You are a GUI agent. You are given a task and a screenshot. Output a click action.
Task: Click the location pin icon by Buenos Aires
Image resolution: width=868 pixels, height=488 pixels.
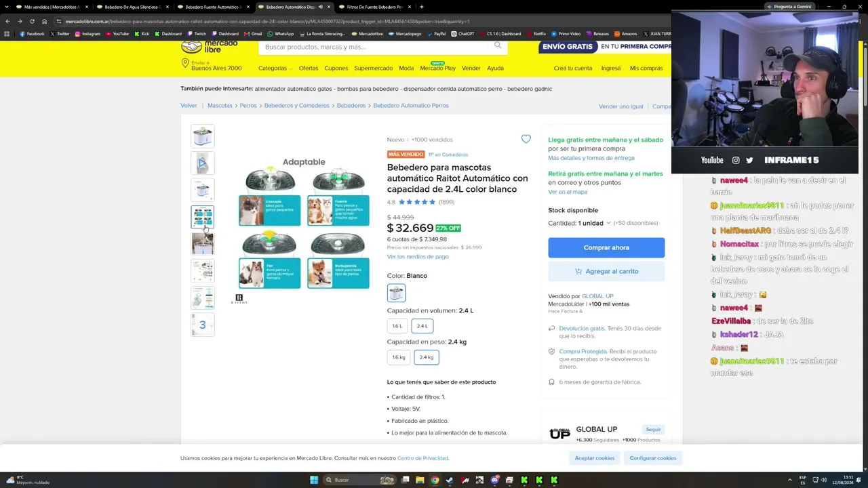184,63
